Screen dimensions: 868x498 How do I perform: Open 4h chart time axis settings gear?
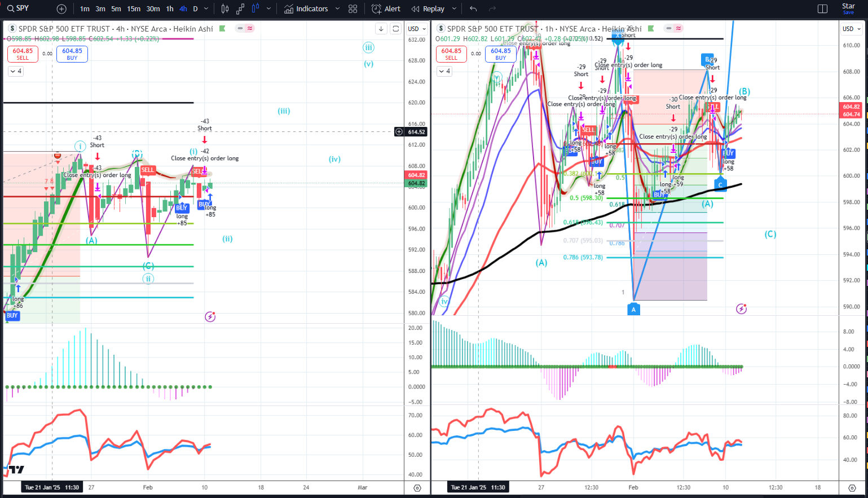point(417,488)
